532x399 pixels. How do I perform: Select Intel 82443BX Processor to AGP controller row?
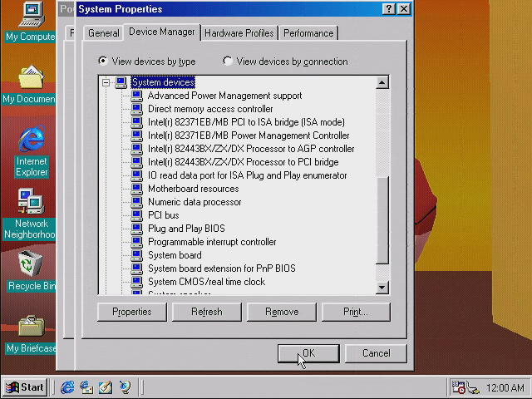point(251,149)
